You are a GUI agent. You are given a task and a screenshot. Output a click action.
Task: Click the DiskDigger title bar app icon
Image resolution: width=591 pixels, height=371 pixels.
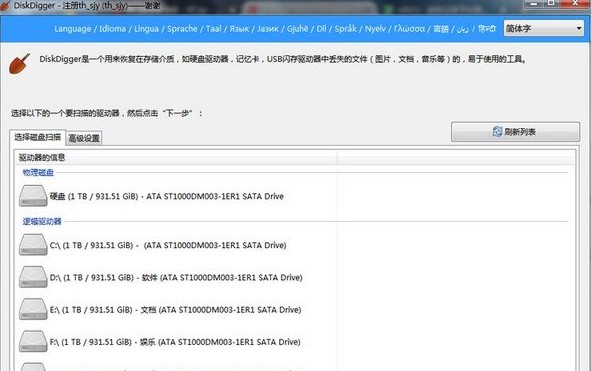point(5,6)
